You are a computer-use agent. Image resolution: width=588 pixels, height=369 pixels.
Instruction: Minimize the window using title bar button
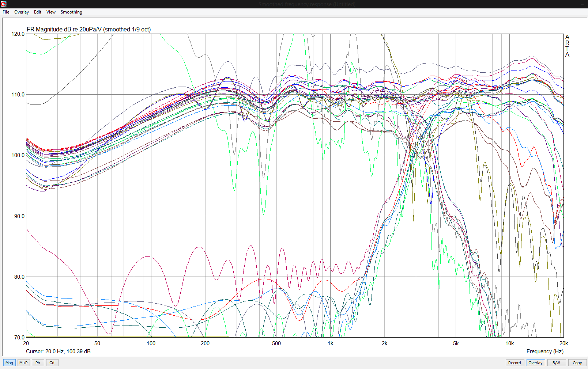tap(583, 4)
